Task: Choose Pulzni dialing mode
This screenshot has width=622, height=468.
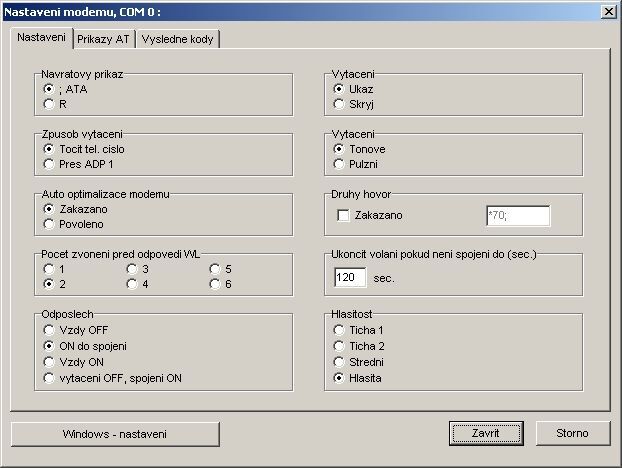Action: click(340, 163)
